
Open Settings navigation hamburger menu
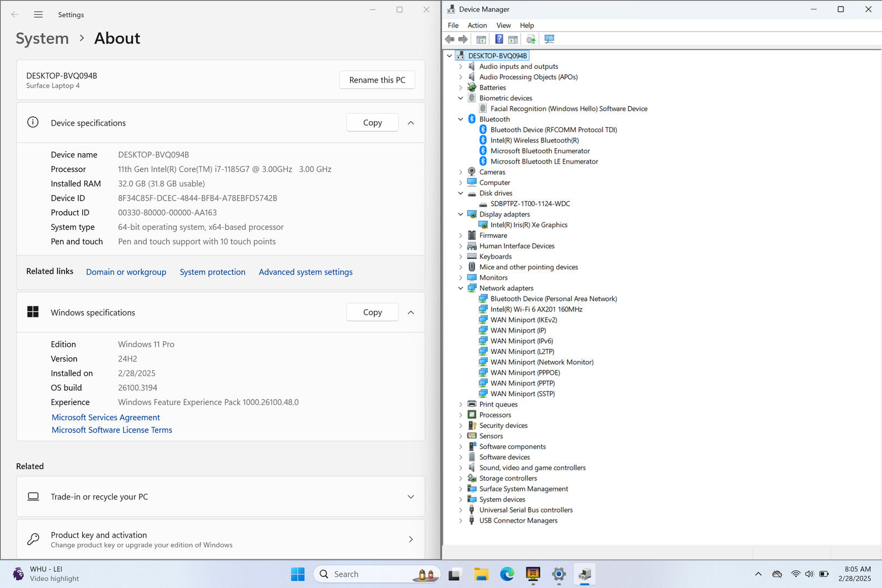click(x=38, y=15)
